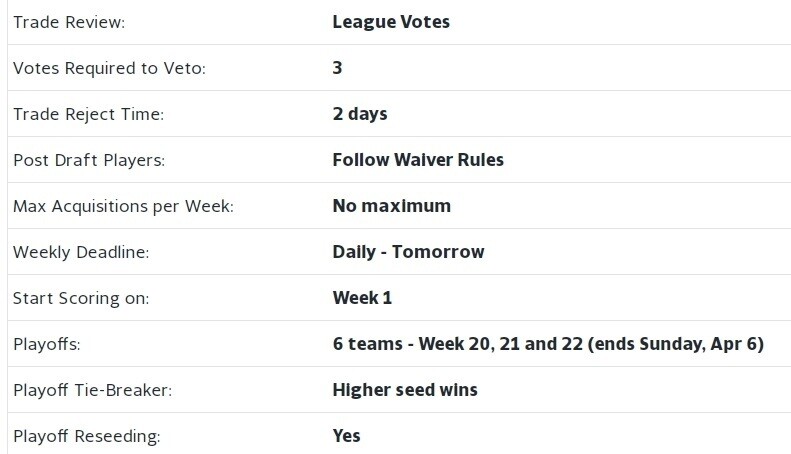Viewport: 791px width, 454px height.
Task: Click the Votes Required to Veto label
Action: [x=109, y=68]
